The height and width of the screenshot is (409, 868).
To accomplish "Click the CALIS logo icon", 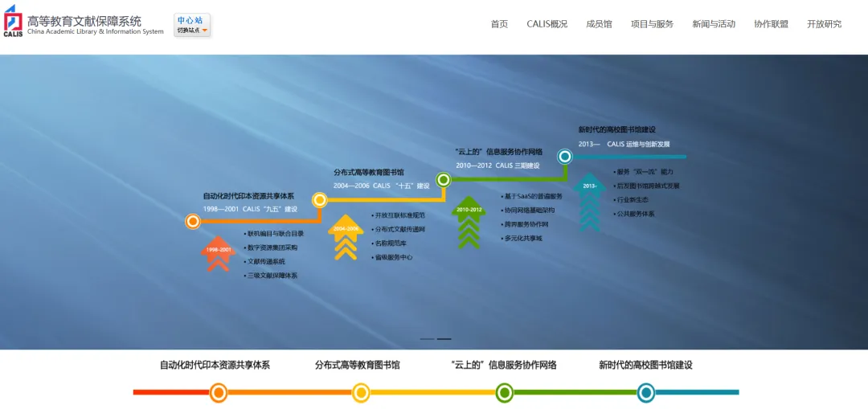I will [x=14, y=21].
